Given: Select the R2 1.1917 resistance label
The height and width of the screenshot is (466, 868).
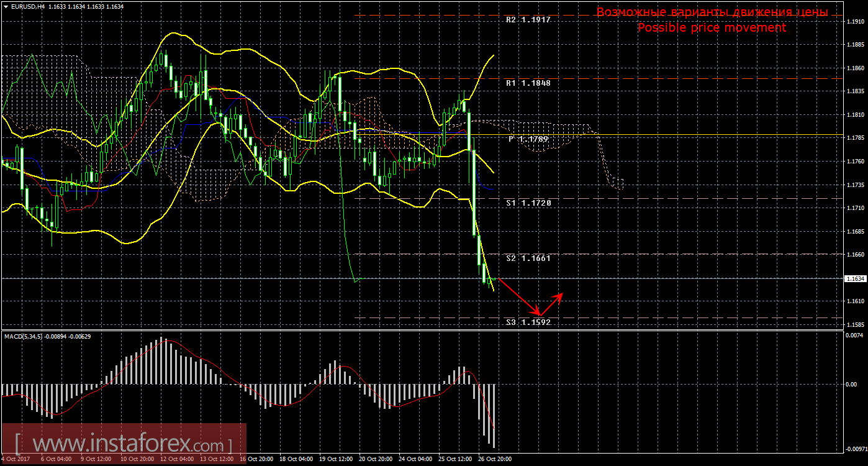Looking at the screenshot, I should tap(528, 20).
